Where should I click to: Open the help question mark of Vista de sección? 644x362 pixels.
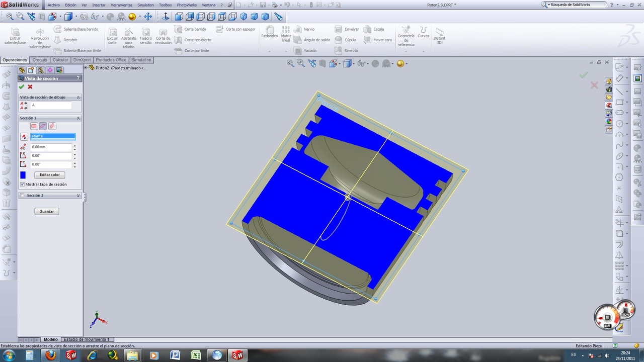point(78,78)
